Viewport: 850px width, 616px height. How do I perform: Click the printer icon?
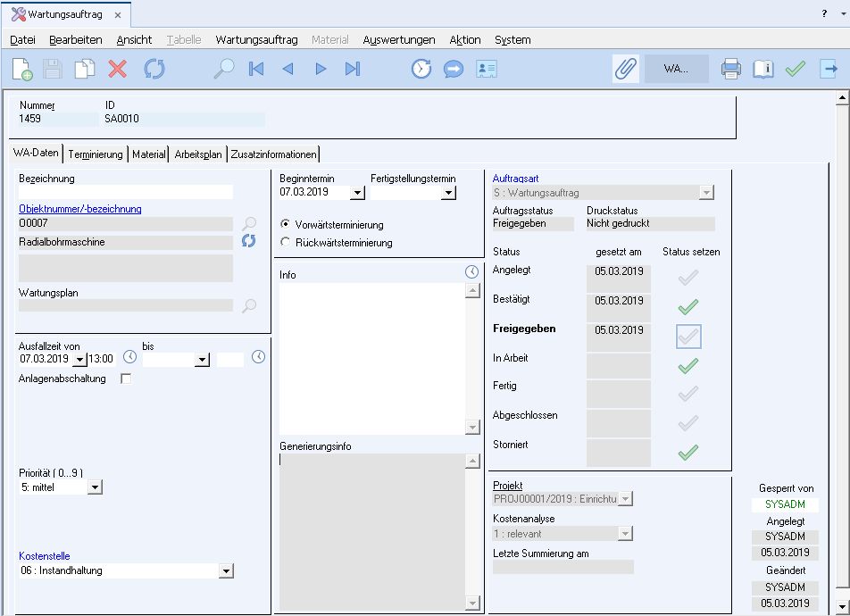click(731, 69)
